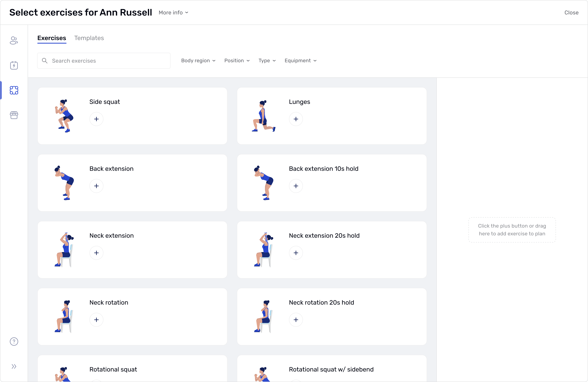Click the Close link
The image size is (588, 382).
[x=571, y=13]
